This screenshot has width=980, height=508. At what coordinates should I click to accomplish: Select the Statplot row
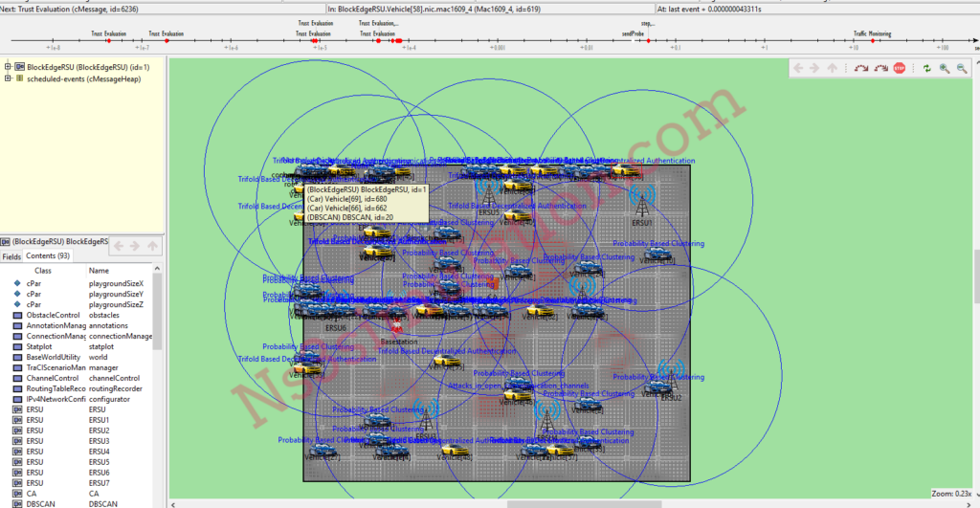(x=78, y=346)
